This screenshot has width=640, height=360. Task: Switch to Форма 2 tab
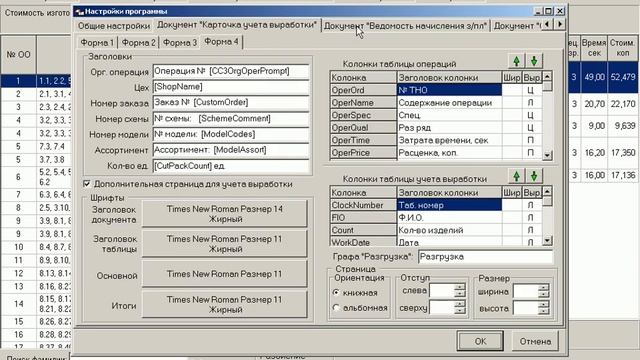point(138,42)
